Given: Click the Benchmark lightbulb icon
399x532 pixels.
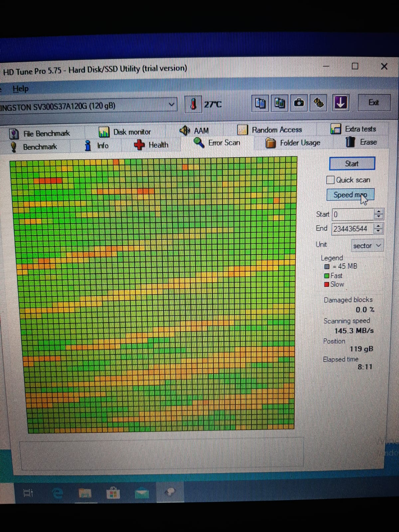Looking at the screenshot, I should 13,147.
